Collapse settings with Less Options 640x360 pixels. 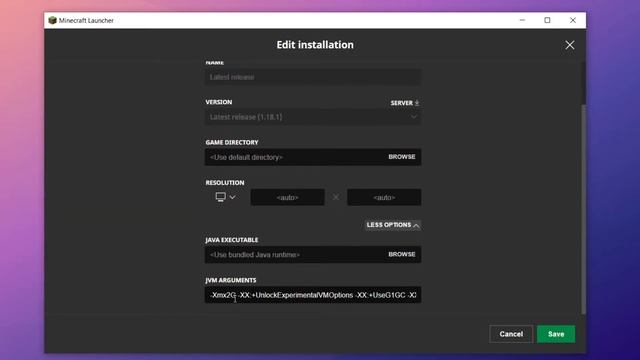click(393, 225)
